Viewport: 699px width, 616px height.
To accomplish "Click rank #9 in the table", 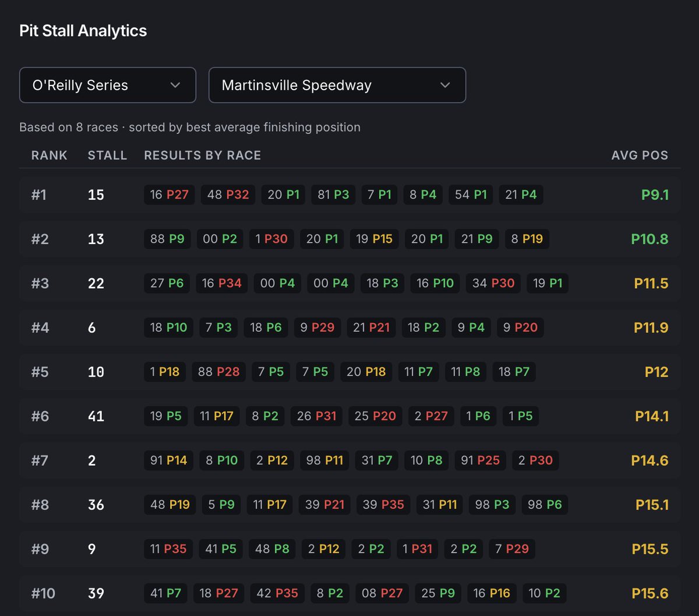I will [x=40, y=548].
